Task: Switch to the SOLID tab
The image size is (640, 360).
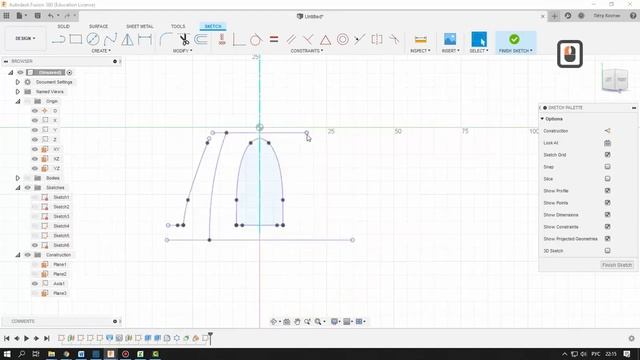Action: [63, 26]
